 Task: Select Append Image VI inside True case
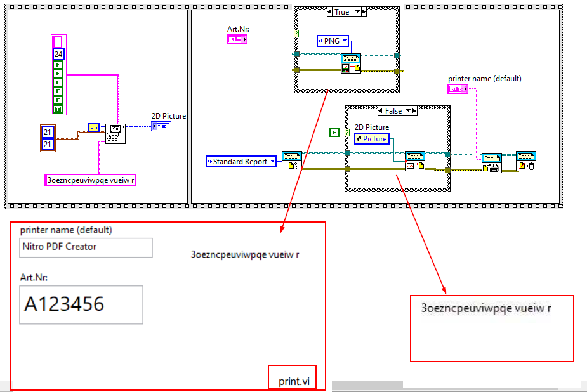coord(351,63)
